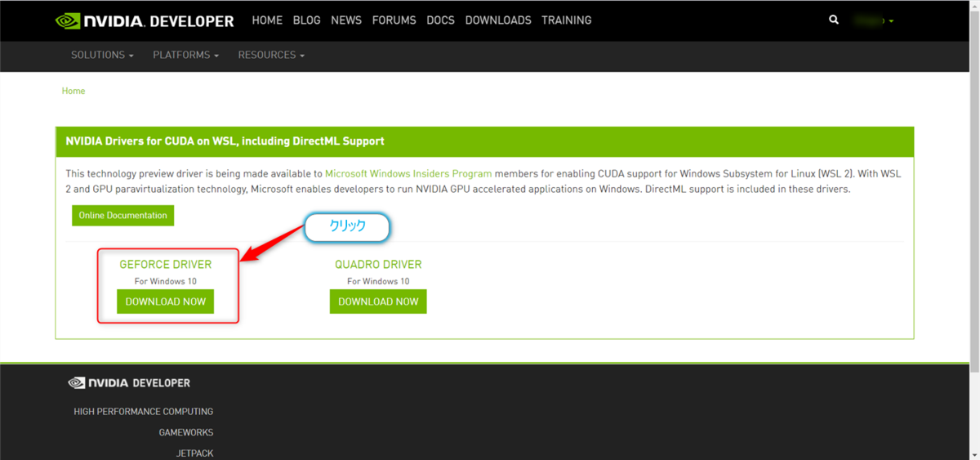Expand the RESOURCES dropdown menu
The width and height of the screenshot is (980, 460).
pyautogui.click(x=271, y=55)
